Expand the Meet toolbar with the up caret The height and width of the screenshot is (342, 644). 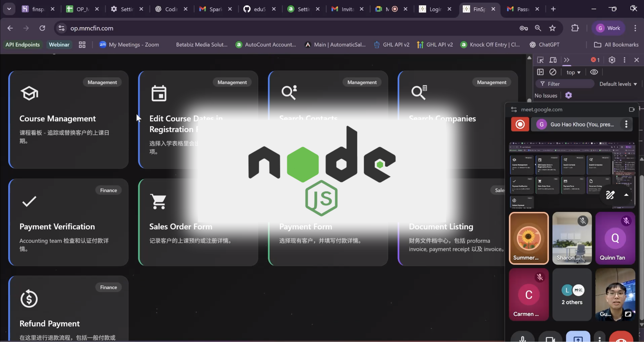click(x=626, y=195)
